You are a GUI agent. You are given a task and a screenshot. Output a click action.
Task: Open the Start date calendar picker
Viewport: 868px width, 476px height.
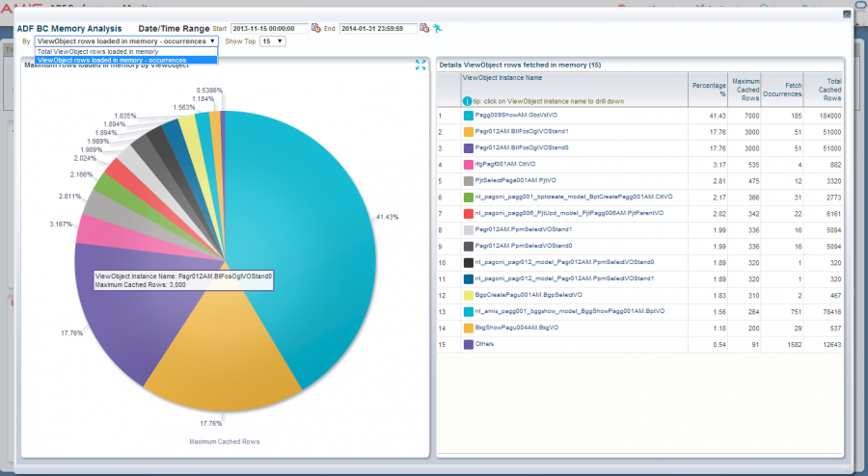click(x=316, y=28)
